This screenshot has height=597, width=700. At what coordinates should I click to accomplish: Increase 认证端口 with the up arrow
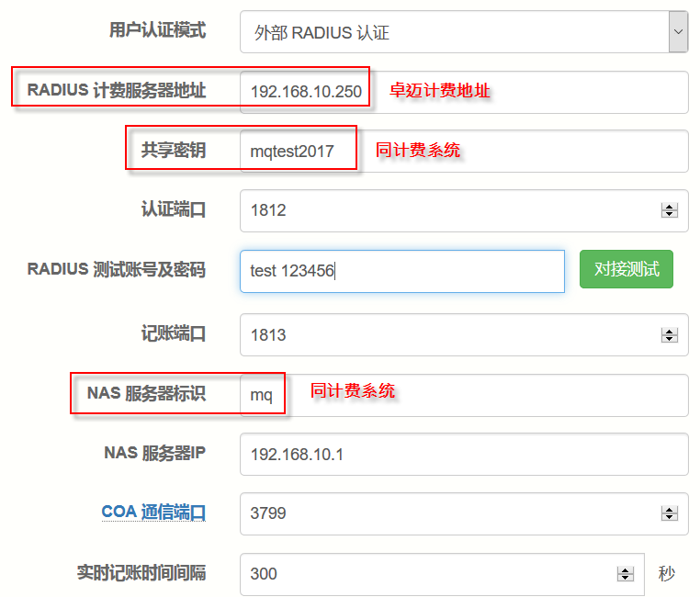point(669,207)
